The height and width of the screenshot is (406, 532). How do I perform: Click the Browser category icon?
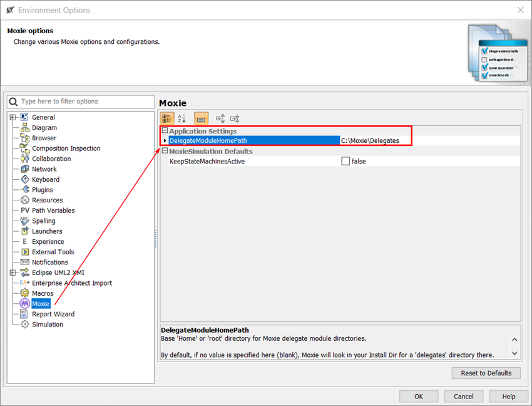[x=25, y=138]
